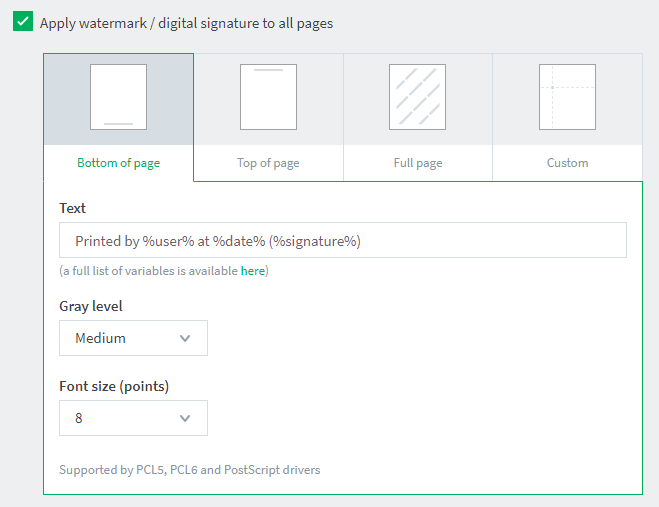Choose the full page diagonal watermark icon
This screenshot has height=507, width=659.
click(417, 97)
